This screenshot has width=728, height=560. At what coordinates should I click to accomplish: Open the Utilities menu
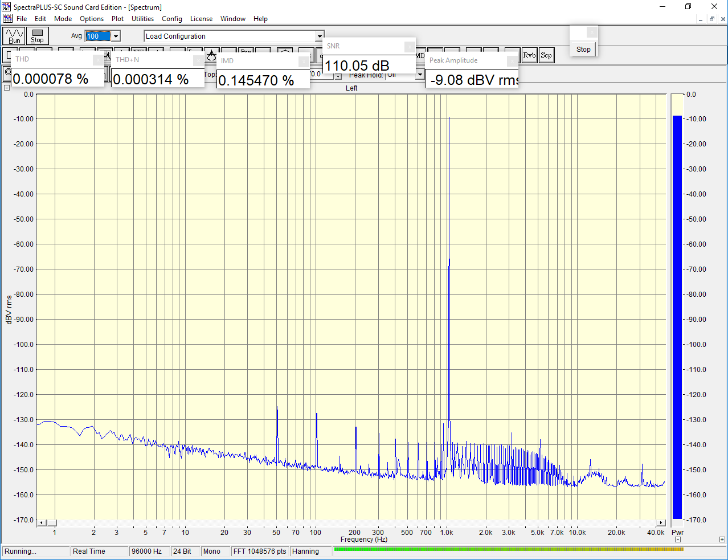(142, 19)
